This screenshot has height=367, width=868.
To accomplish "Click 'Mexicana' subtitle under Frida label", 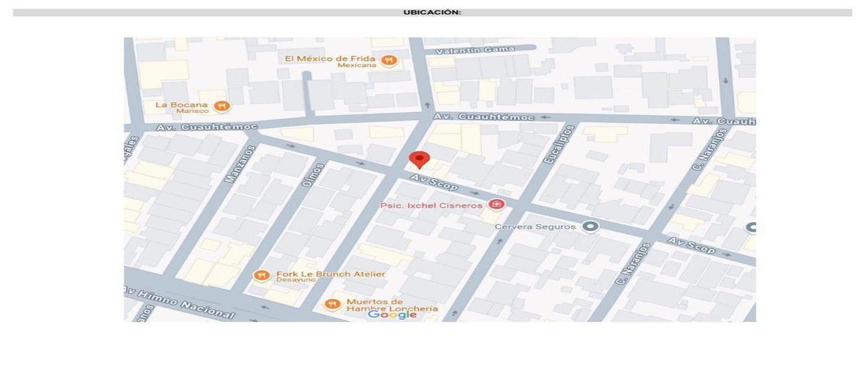I will tap(357, 65).
